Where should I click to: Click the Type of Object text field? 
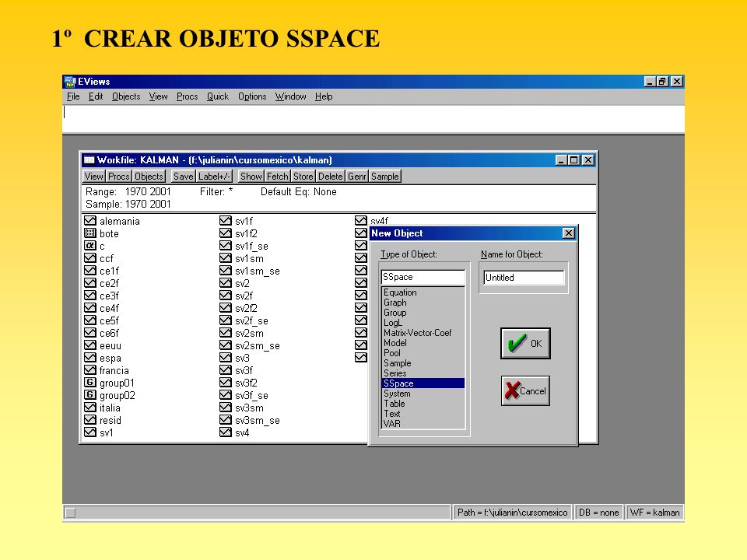[423, 277]
